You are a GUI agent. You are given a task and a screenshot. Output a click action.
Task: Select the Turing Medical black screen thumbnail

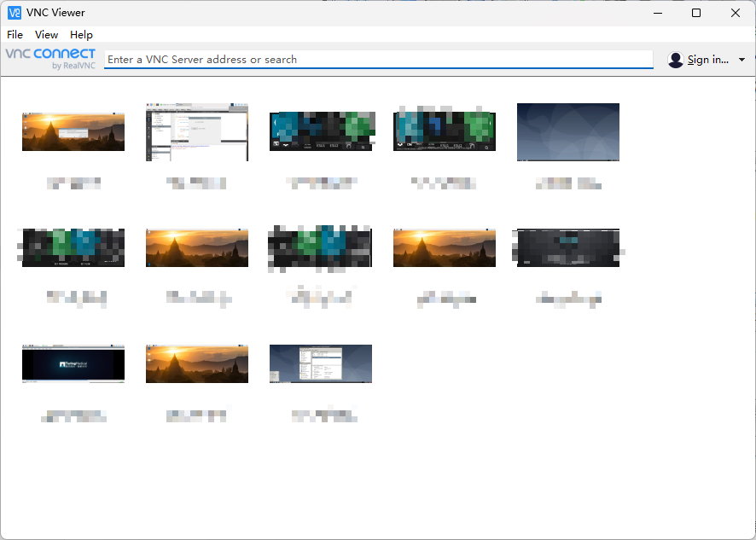point(73,364)
